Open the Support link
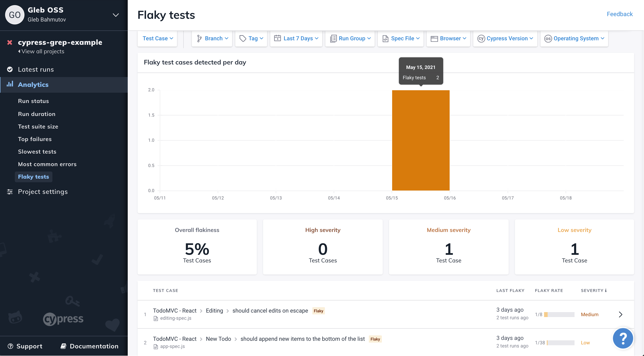This screenshot has width=644, height=356. [29, 346]
